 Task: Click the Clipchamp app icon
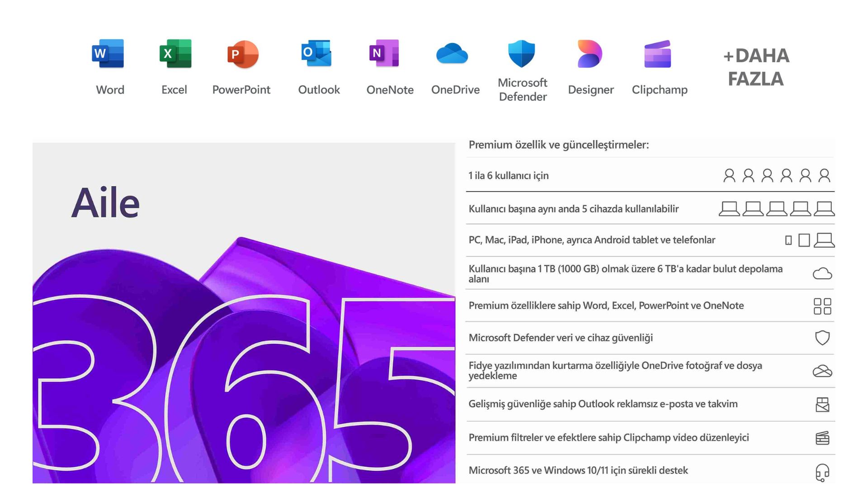[x=658, y=54]
